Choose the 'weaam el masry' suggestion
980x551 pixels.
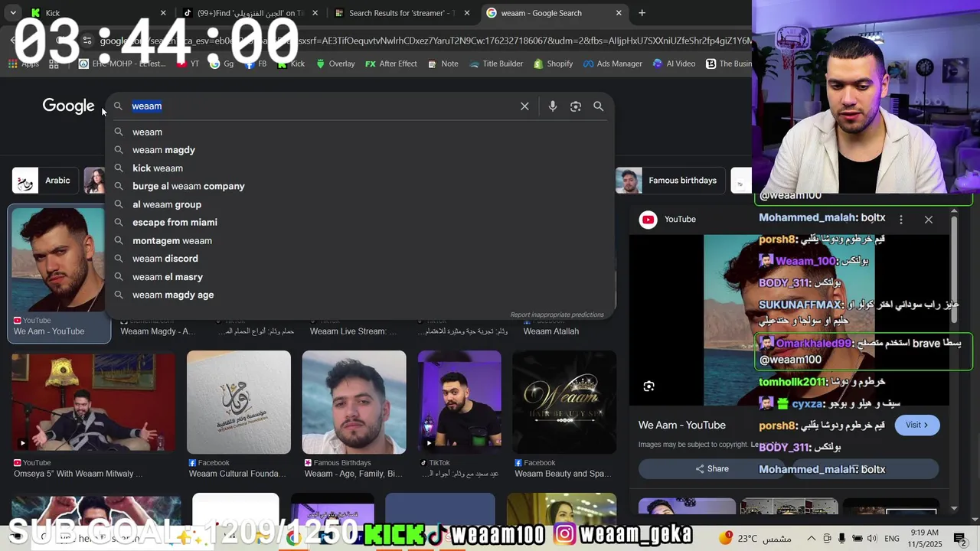pyautogui.click(x=360, y=277)
